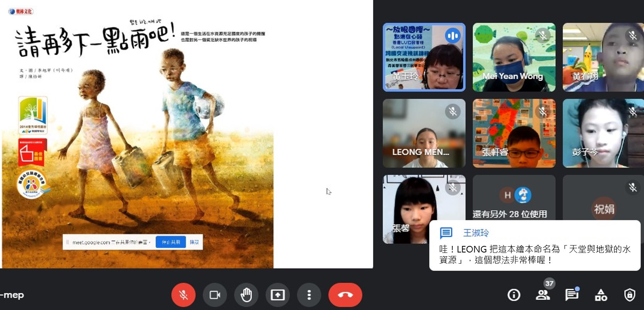
Task: Click the muted mic icon on 彭子芩's tile
Action: point(633,112)
